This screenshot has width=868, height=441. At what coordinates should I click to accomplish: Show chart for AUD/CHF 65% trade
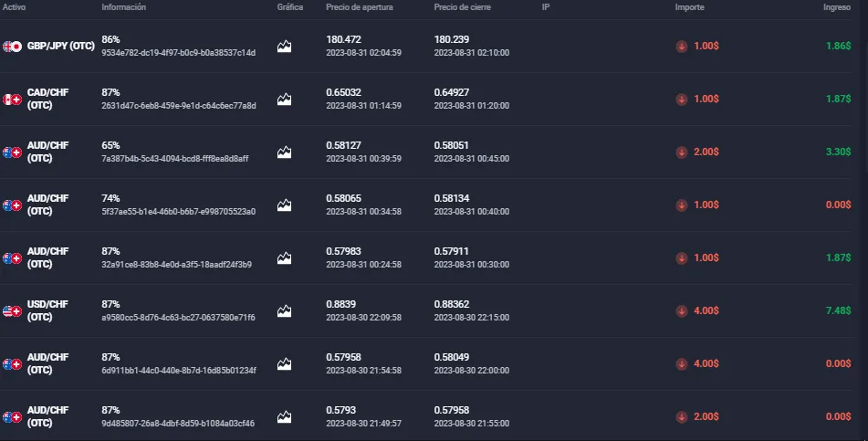point(284,152)
